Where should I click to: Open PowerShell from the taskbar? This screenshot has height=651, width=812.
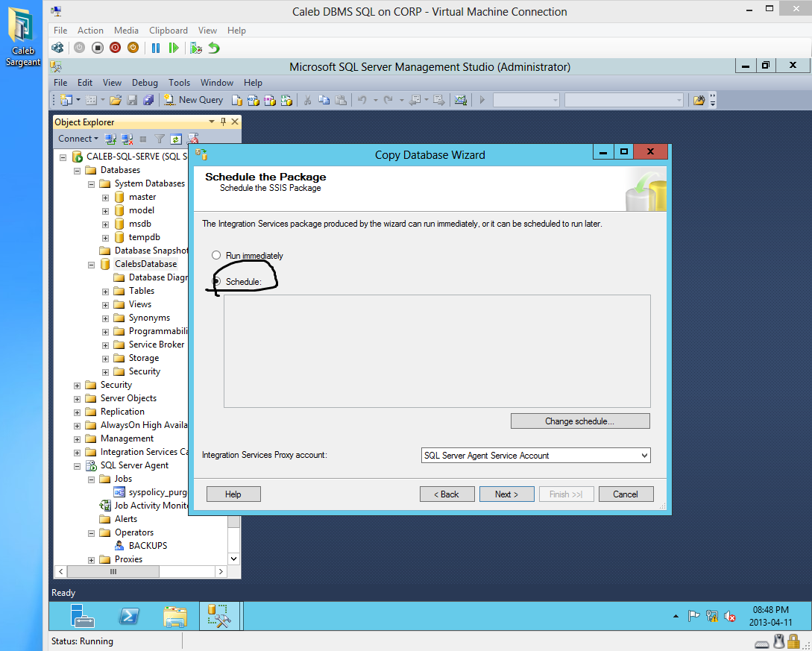pyautogui.click(x=128, y=616)
